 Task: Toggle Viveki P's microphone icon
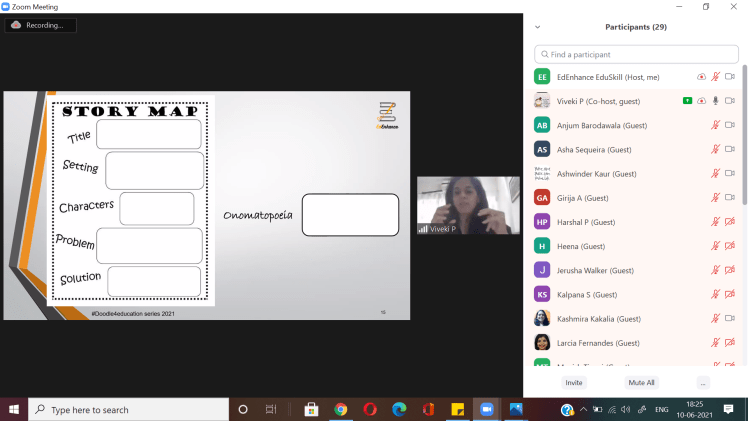(x=715, y=101)
